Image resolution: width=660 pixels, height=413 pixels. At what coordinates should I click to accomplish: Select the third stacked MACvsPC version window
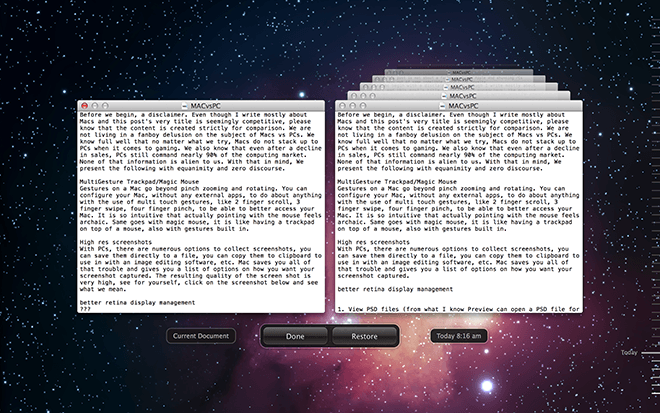pos(459,87)
